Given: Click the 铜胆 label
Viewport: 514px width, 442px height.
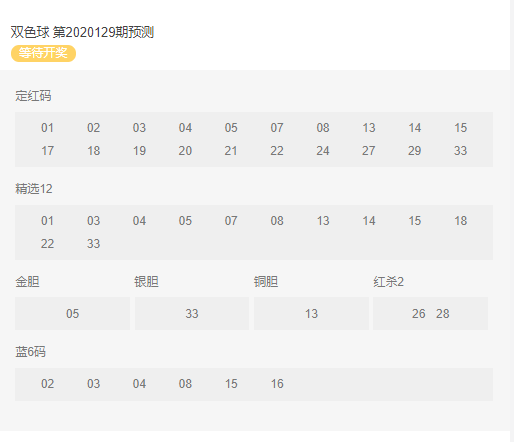Looking at the screenshot, I should point(266,282).
